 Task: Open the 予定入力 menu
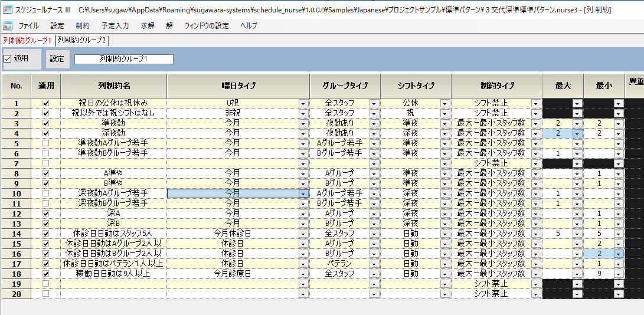click(x=115, y=26)
